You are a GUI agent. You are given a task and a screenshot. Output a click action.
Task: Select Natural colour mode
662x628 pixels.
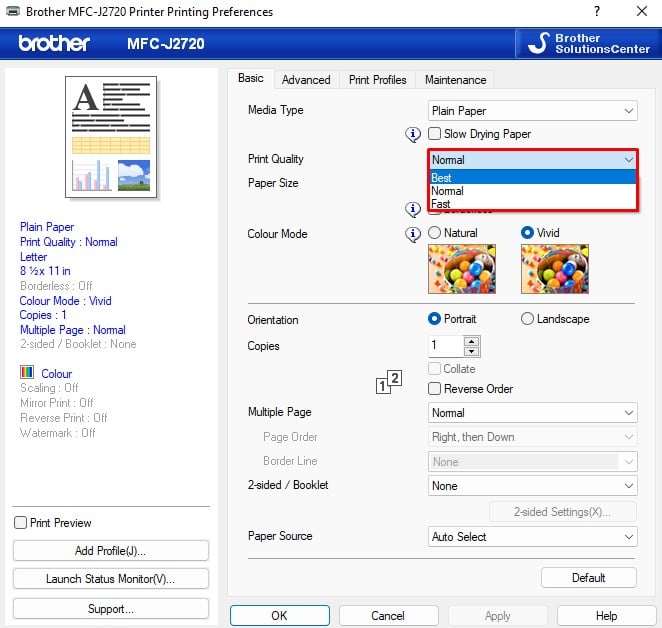434,233
